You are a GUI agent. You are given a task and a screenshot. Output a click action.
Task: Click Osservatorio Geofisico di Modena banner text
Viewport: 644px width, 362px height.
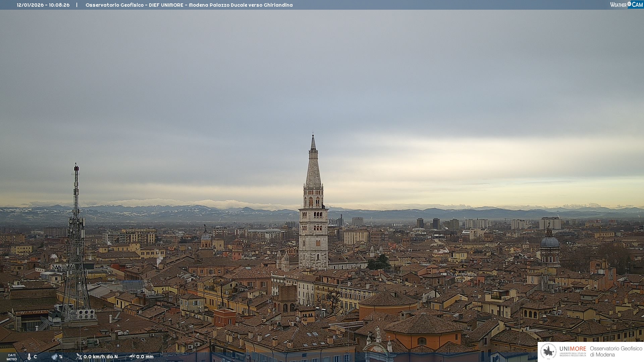616,351
